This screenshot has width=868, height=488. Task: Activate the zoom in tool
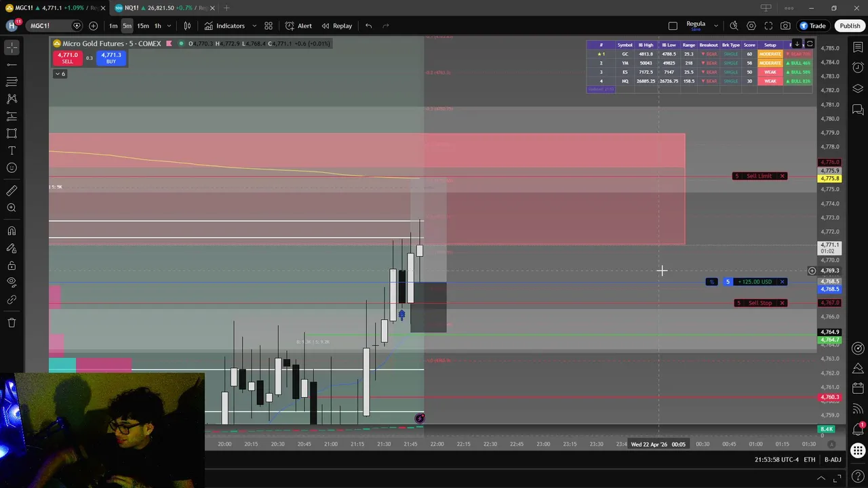point(12,208)
